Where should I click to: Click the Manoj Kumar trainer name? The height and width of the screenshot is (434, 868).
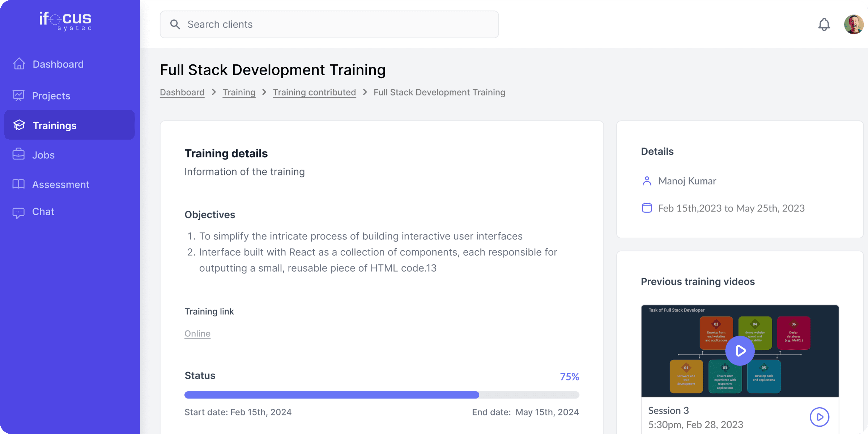pyautogui.click(x=687, y=181)
